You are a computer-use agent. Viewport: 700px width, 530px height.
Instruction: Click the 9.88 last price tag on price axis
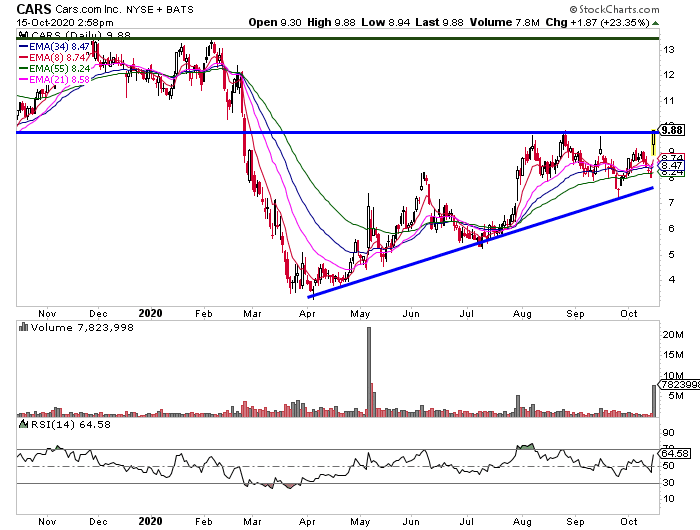(x=671, y=130)
